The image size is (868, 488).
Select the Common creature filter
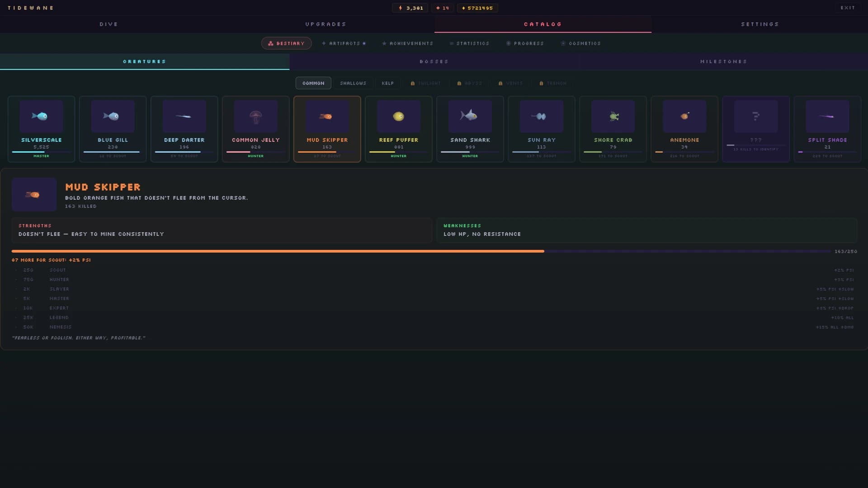[x=313, y=83]
